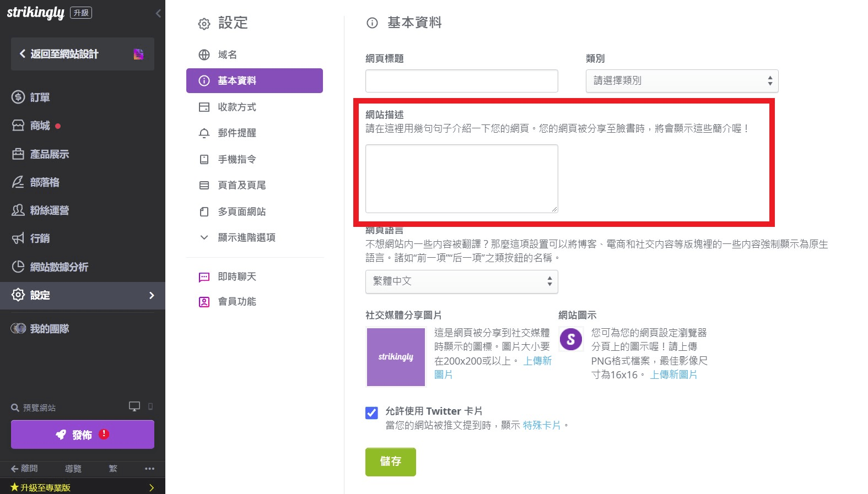Open 即時聊天 live chat settings

(x=236, y=277)
